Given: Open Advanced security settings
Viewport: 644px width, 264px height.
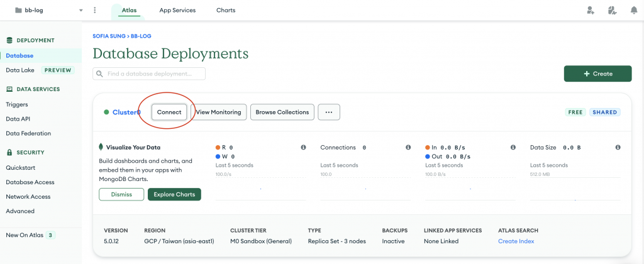Looking at the screenshot, I should [x=20, y=211].
